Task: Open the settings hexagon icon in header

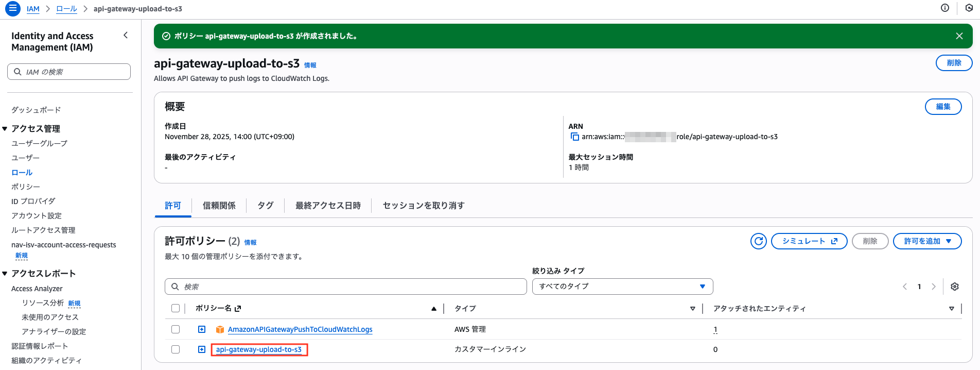Action: [969, 8]
